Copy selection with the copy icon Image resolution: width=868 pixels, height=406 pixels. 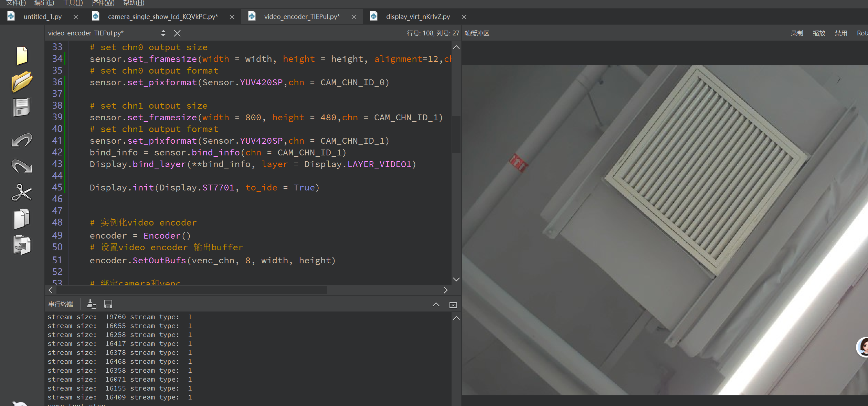pos(22,219)
